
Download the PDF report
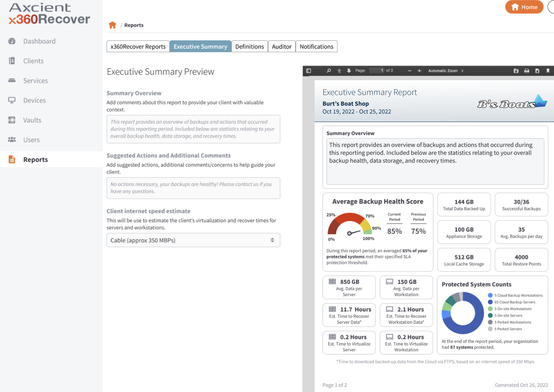(537, 71)
